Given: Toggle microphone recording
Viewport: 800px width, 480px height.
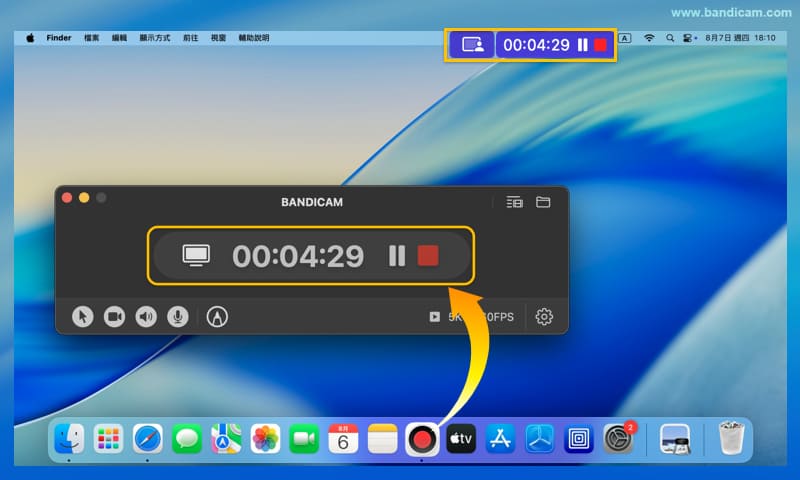Looking at the screenshot, I should [178, 317].
